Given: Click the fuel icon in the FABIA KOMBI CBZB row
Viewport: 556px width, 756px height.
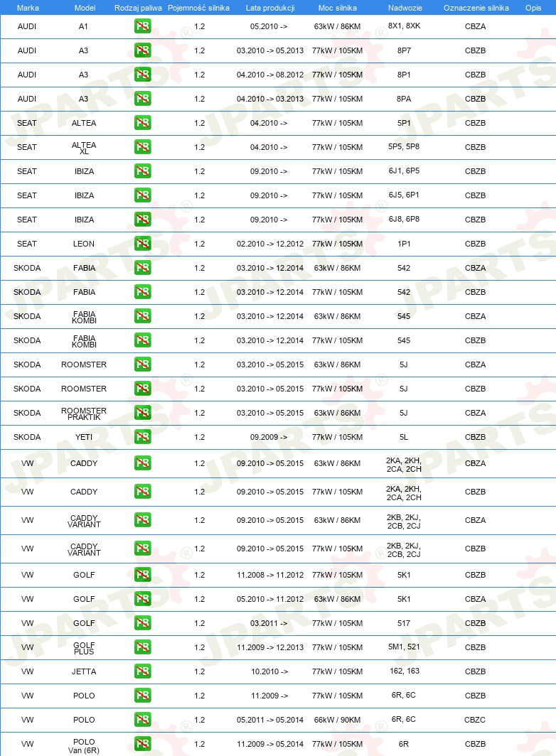Looking at the screenshot, I should tap(142, 340).
